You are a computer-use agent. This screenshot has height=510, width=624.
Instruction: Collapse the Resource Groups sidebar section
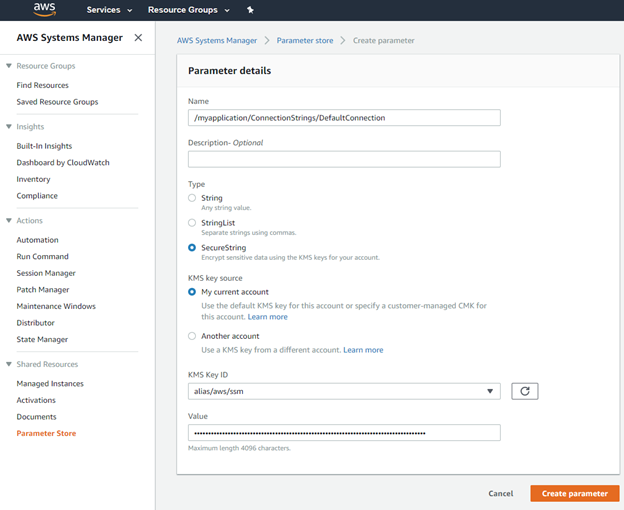9,66
